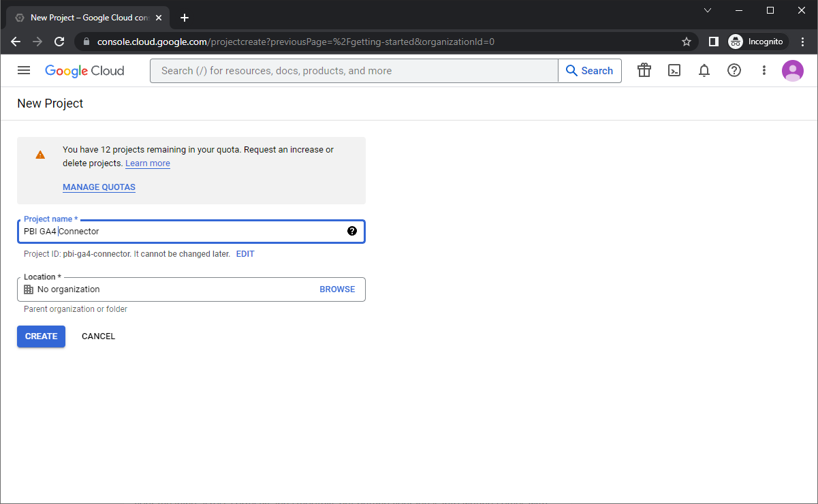Click the CREATE button
Image resolution: width=818 pixels, height=504 pixels.
[41, 336]
